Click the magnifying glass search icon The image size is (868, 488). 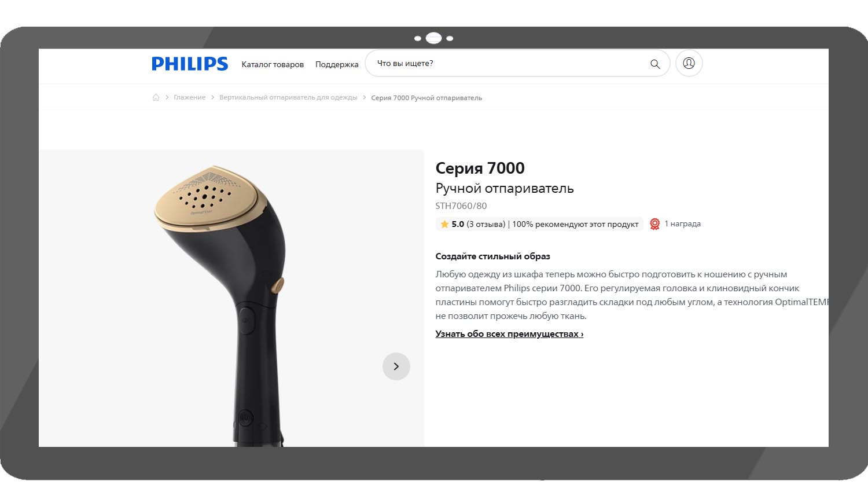655,64
